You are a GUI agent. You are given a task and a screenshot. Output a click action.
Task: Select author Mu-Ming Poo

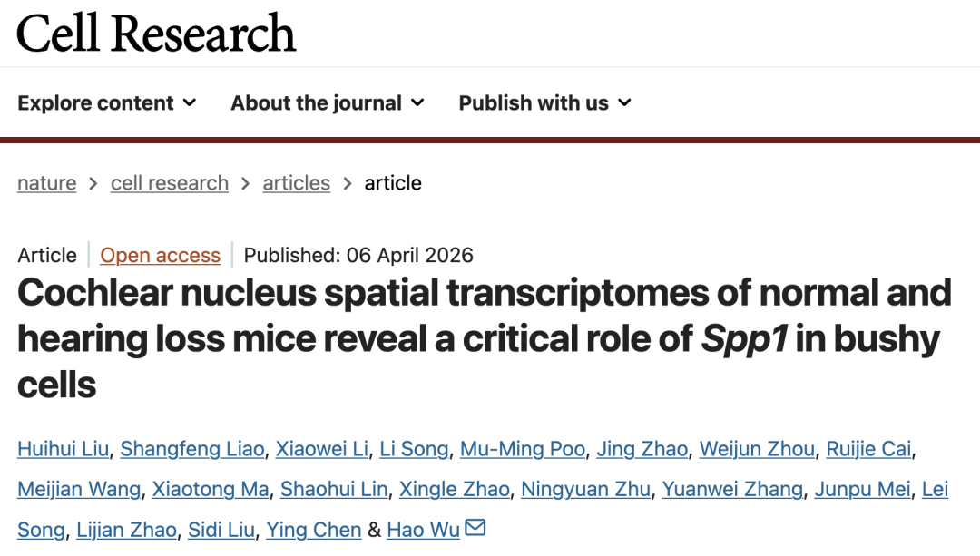coord(523,449)
